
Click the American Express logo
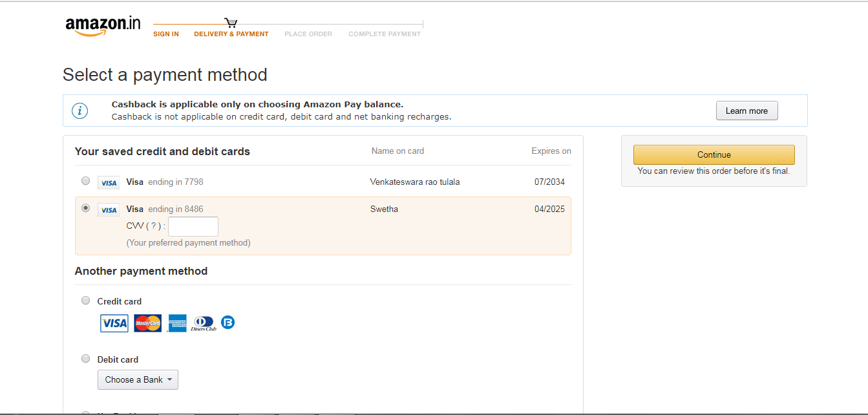177,323
